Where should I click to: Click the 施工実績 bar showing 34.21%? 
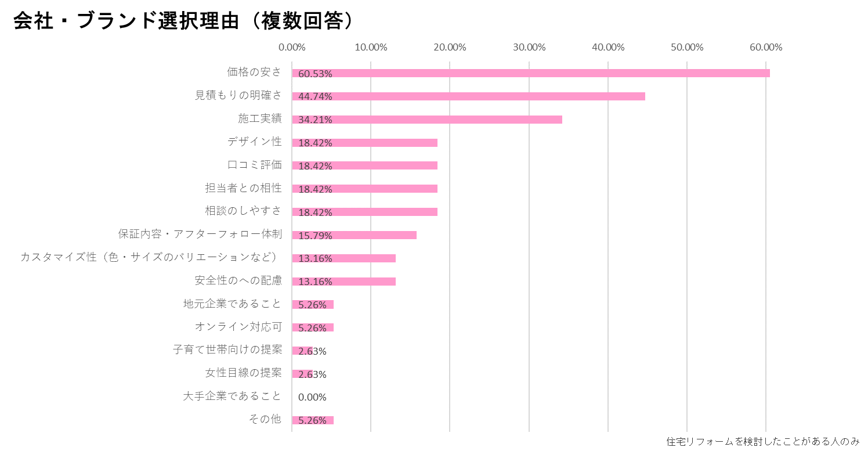[x=427, y=120]
